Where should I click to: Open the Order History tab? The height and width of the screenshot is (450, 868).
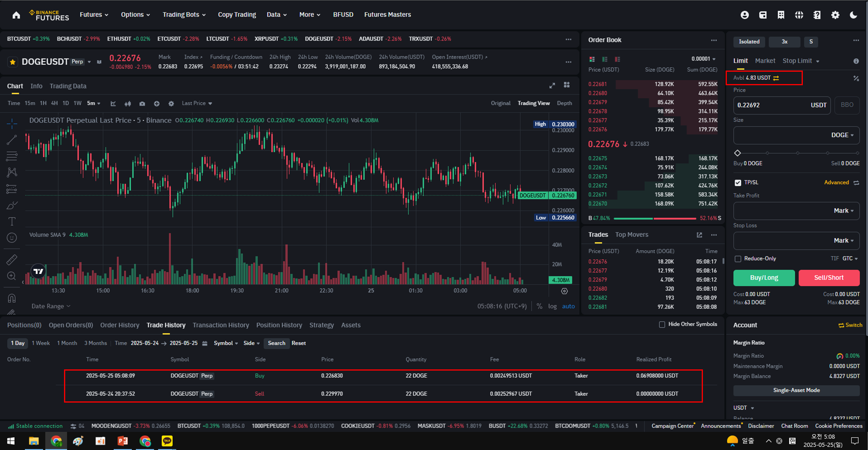tap(120, 325)
